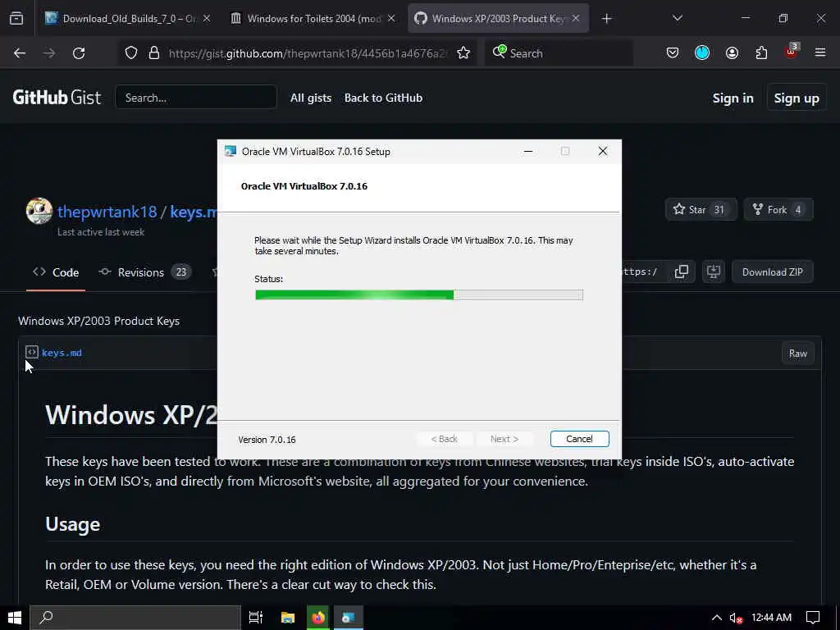
Task: Open the blue circular extension icon
Action: point(702,53)
